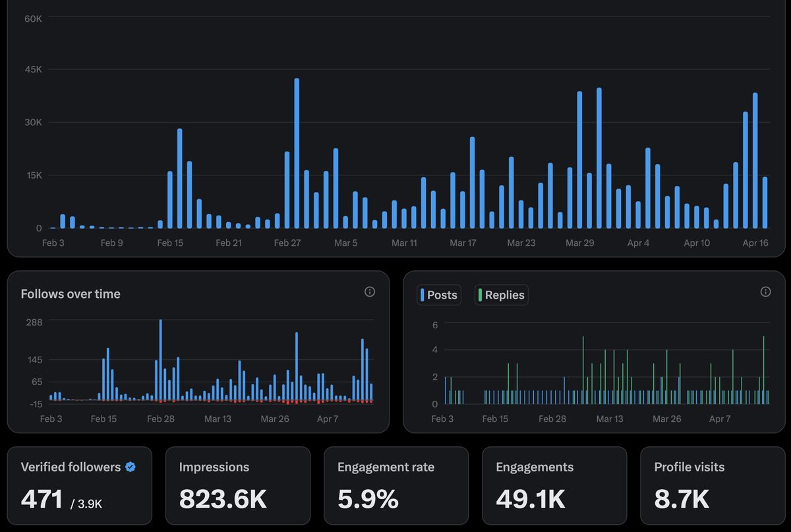Click the Follows over time heading
The height and width of the screenshot is (532, 791).
(71, 294)
